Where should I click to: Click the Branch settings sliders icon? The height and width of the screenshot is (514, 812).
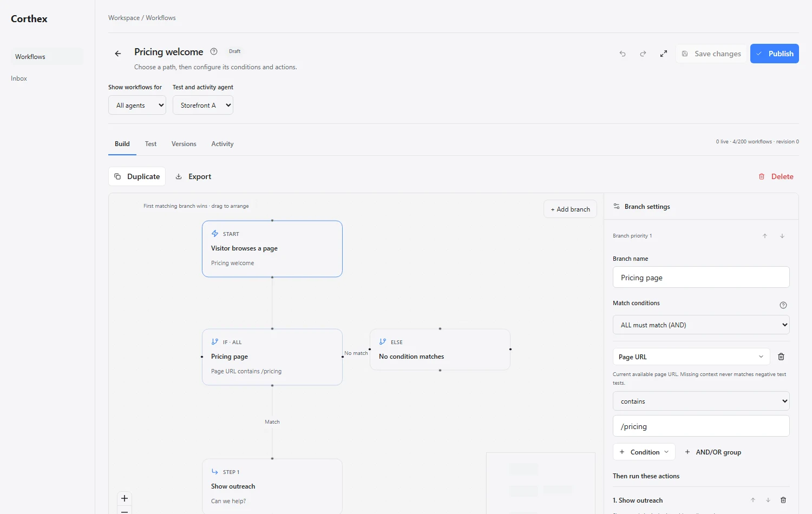point(617,207)
